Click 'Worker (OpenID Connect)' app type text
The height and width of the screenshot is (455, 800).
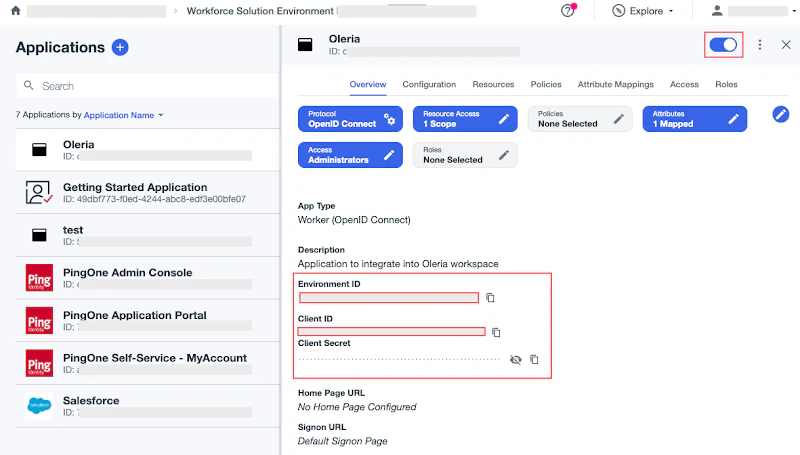[354, 220]
